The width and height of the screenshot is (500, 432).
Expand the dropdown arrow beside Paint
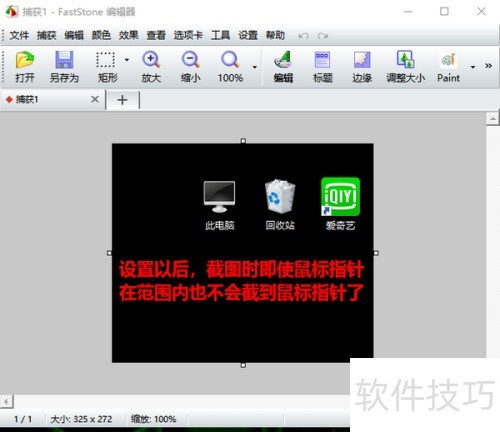[x=473, y=67]
